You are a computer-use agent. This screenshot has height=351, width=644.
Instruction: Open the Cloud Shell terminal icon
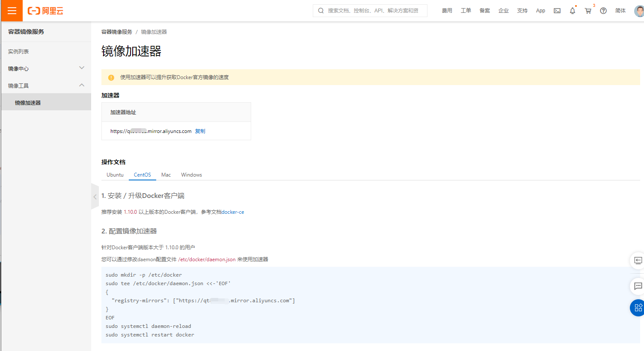click(x=557, y=11)
